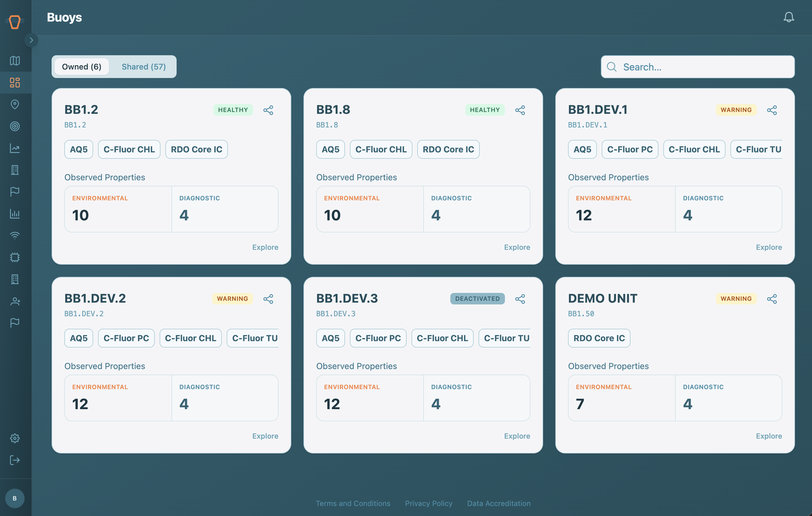Viewport: 812px width, 516px height.
Task: Open the line chart icon in sidebar
Action: [15, 148]
